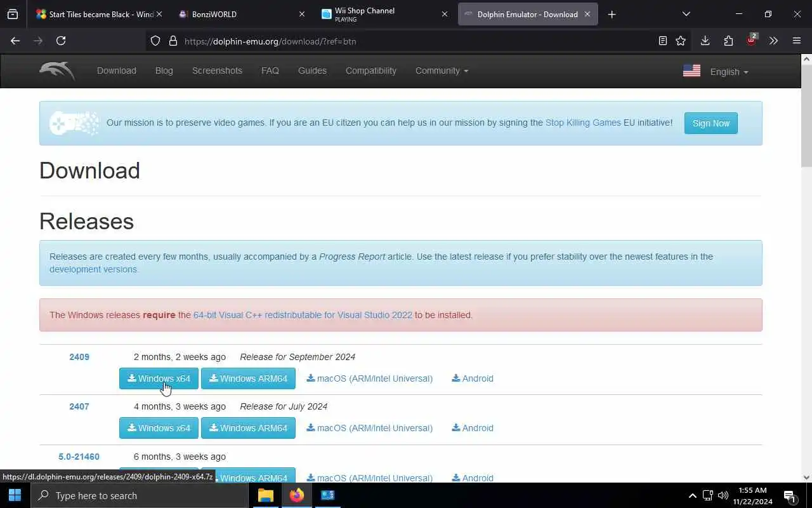Viewport: 812px width, 508px height.
Task: Click the taskbar clock showing 1:55 AM
Action: click(x=752, y=495)
